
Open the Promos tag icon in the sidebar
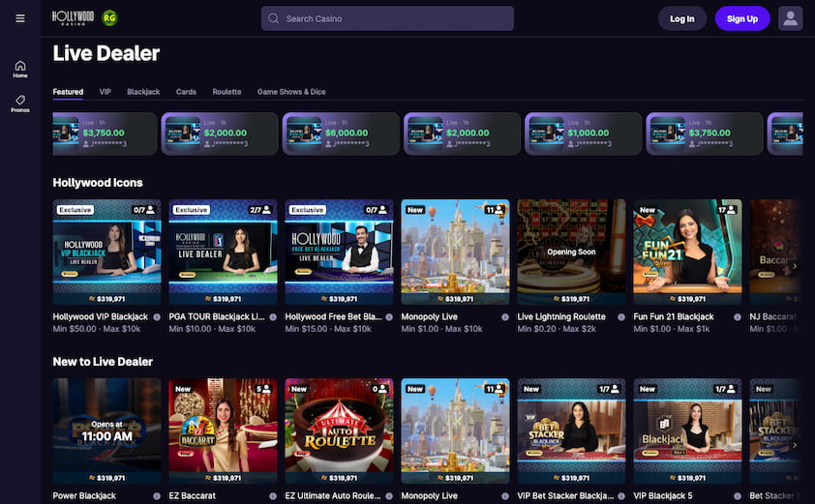tap(20, 104)
